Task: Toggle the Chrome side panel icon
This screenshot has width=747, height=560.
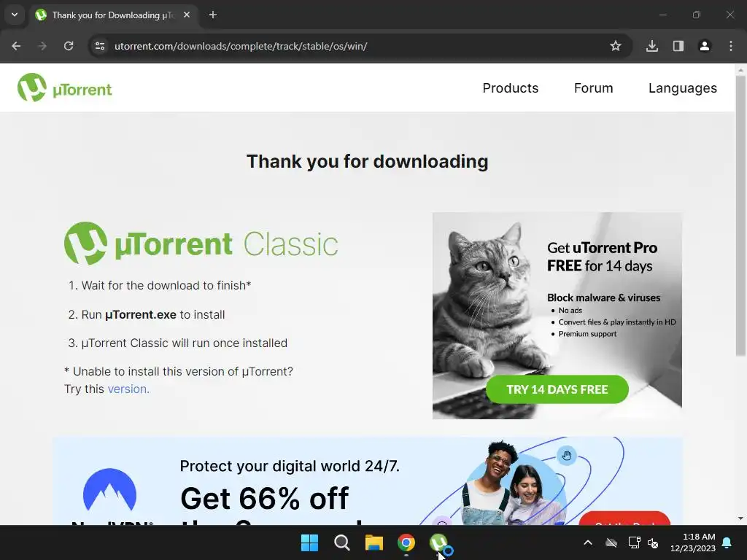Action: point(678,46)
